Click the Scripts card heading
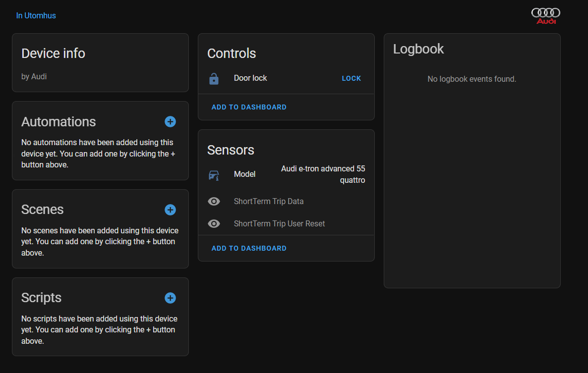 coord(41,298)
